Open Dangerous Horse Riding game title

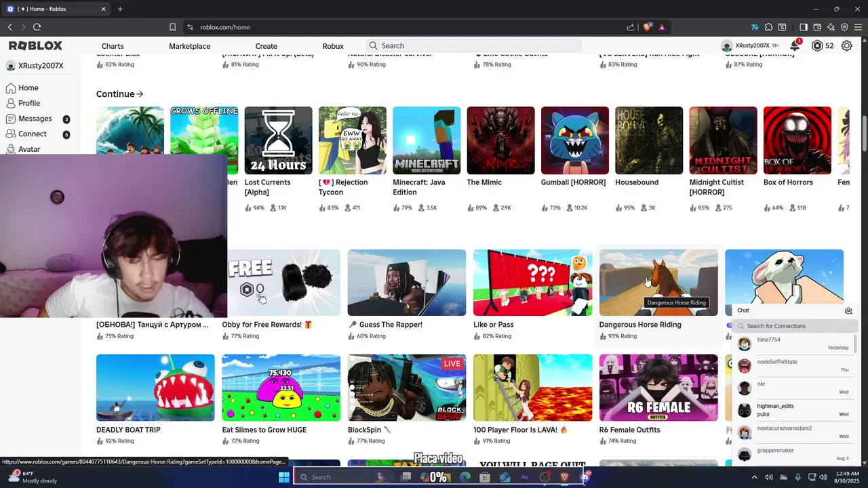click(640, 325)
